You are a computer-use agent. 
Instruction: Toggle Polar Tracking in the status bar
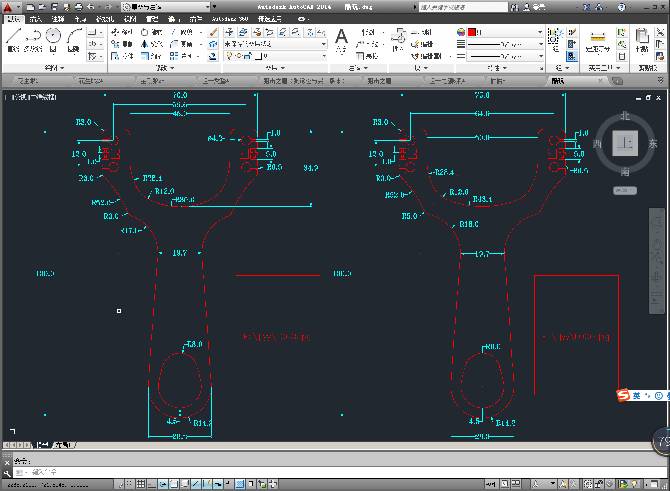pos(163,484)
